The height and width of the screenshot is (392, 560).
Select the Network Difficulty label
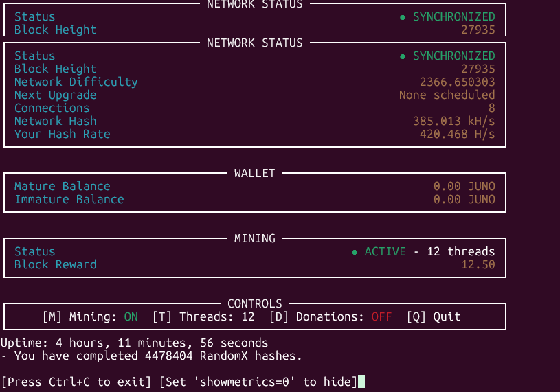click(x=76, y=82)
